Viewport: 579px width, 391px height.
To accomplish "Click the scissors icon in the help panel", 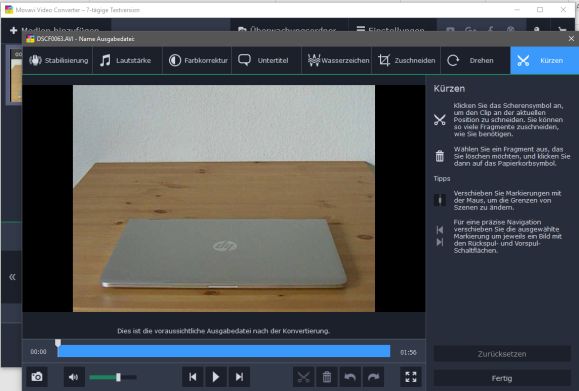I will (439, 120).
